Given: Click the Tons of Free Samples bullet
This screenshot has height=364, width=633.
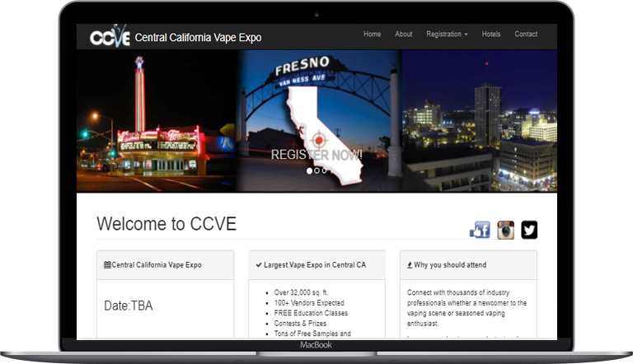Looking at the screenshot, I should (312, 334).
